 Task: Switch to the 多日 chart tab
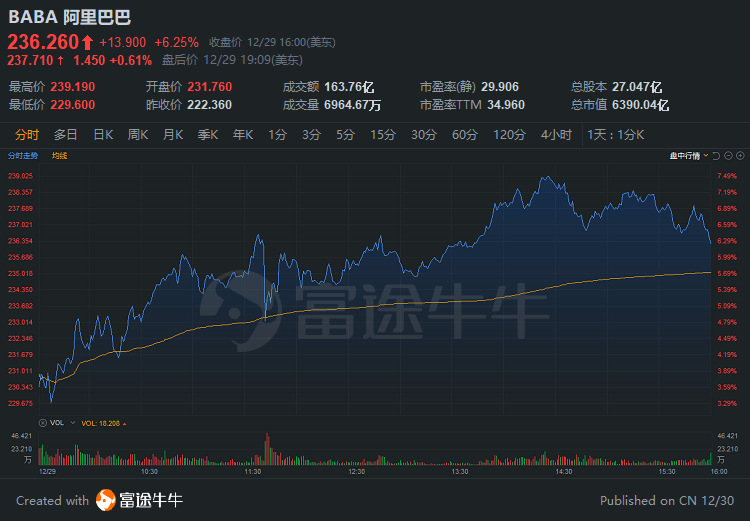coord(66,135)
